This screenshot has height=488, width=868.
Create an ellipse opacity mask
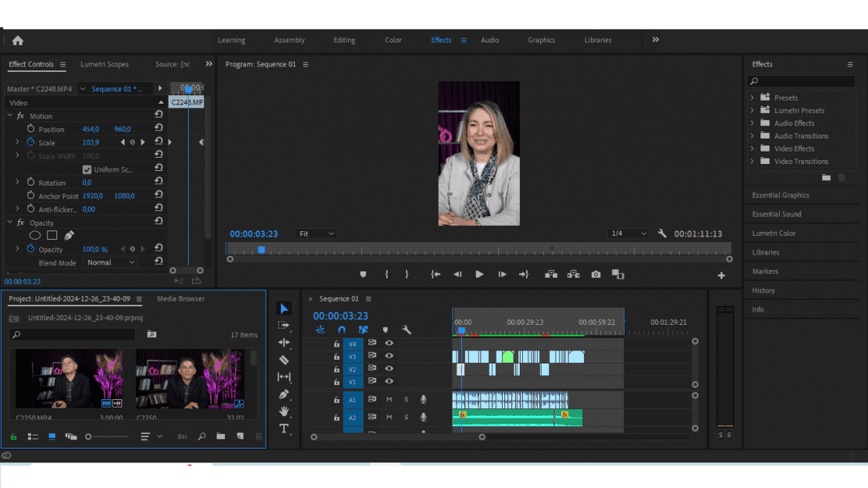(35, 236)
